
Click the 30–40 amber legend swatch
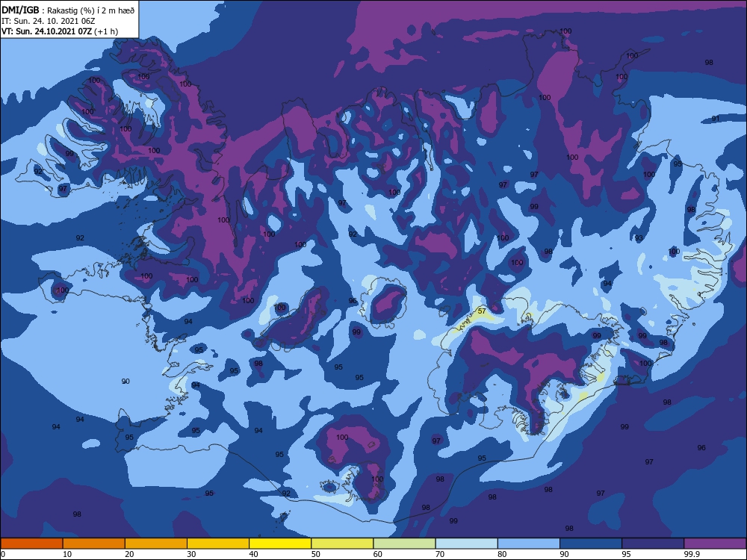click(218, 544)
